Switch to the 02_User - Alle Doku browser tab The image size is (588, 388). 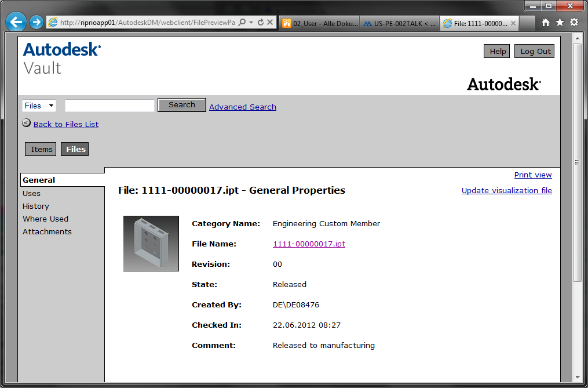(319, 24)
